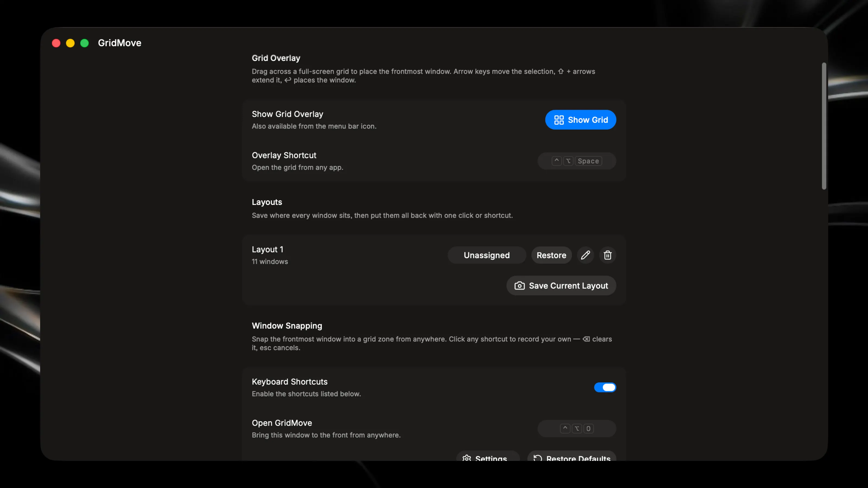The height and width of the screenshot is (488, 868).
Task: Delete Layout 1 with the trash icon
Action: 608,255
